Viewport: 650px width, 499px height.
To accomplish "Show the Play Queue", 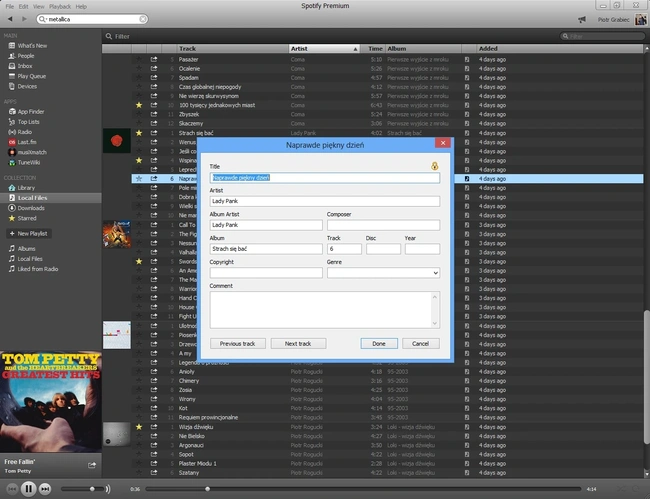I will [27, 76].
